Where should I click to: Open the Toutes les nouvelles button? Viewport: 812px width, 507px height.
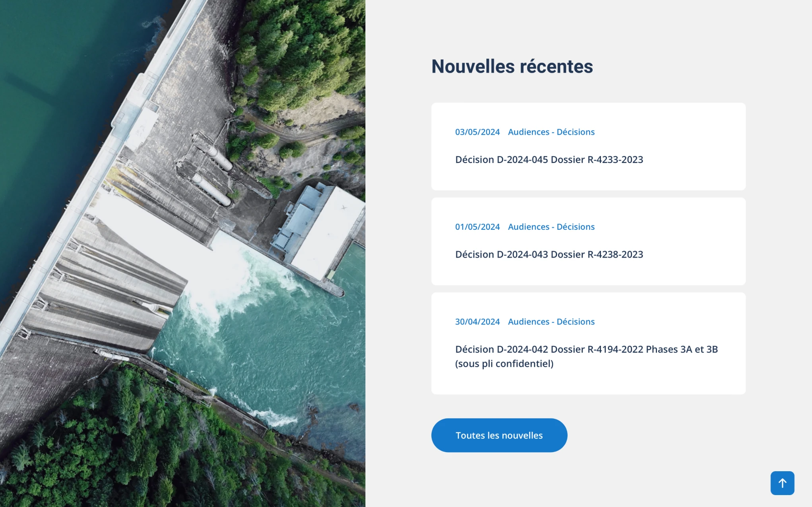pos(499,435)
